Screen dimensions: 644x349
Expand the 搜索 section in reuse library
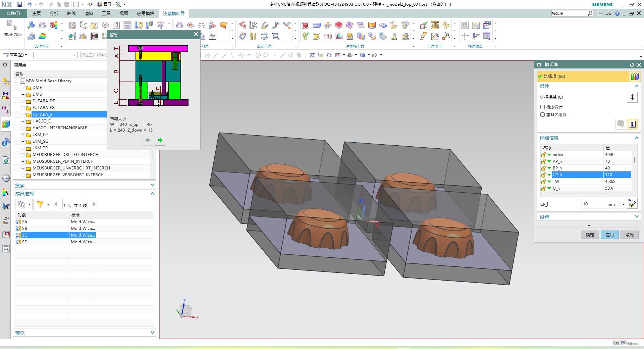coord(152,185)
